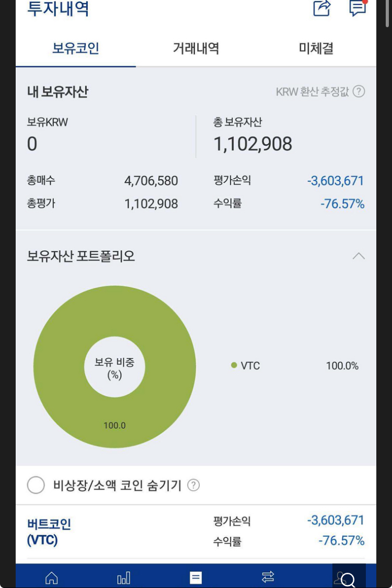The image size is (392, 588).
Task: Open help for hiding unlisted coins
Action: tap(193, 485)
